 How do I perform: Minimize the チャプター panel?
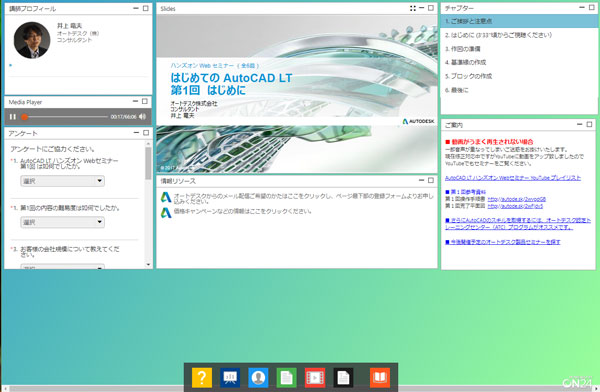tap(582, 7)
